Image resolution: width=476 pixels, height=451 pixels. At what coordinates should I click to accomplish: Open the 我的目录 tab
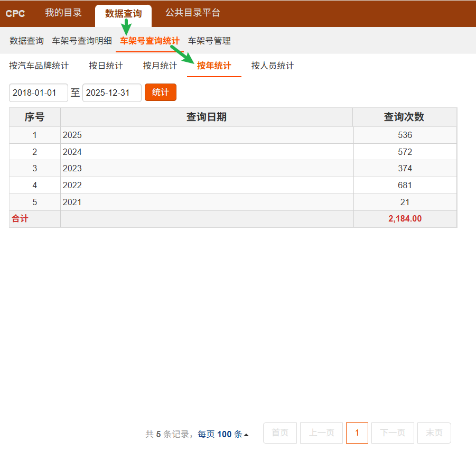pos(63,13)
